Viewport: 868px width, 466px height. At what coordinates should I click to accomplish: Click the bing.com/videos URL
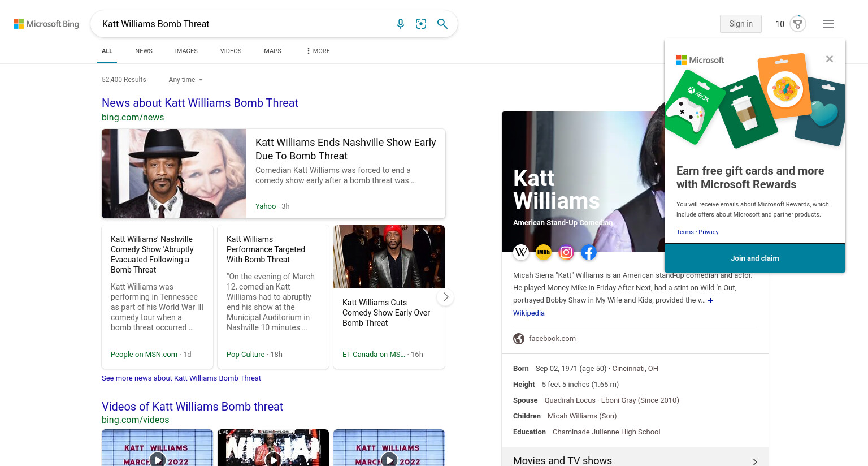[x=136, y=420]
